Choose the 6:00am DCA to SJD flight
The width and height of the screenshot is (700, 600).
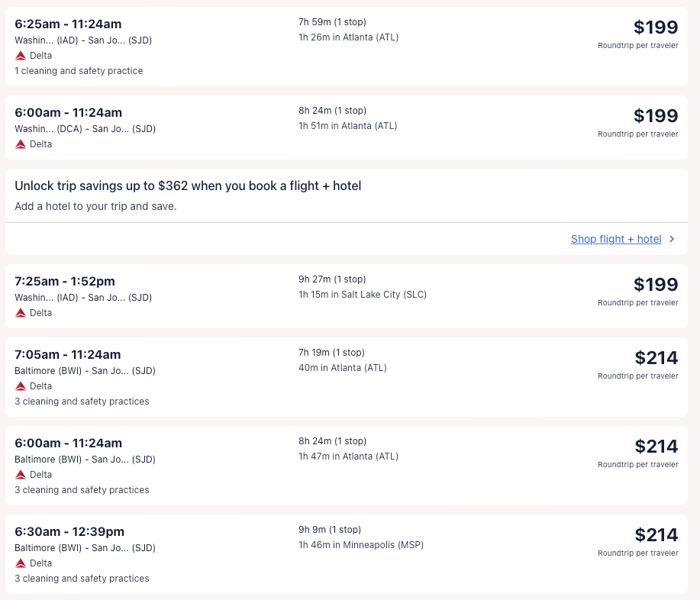pyautogui.click(x=68, y=113)
